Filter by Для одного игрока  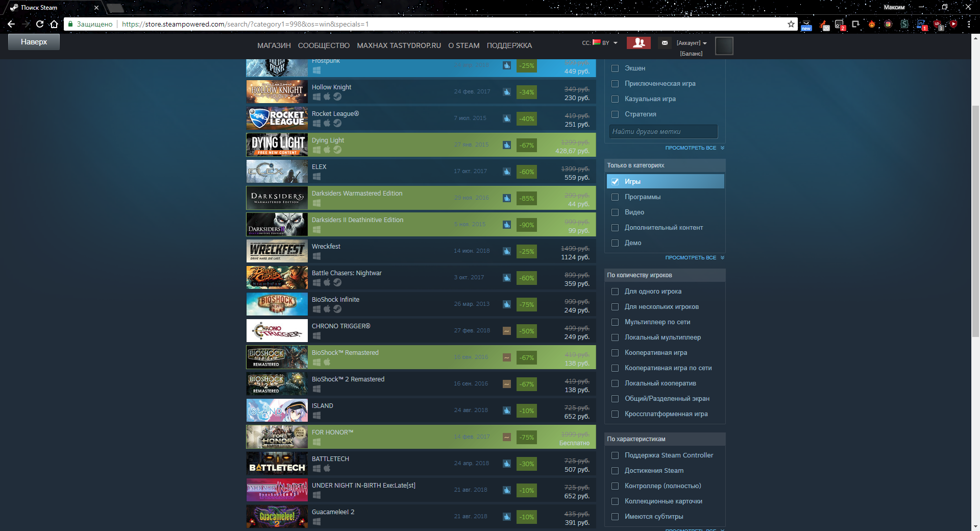click(615, 292)
